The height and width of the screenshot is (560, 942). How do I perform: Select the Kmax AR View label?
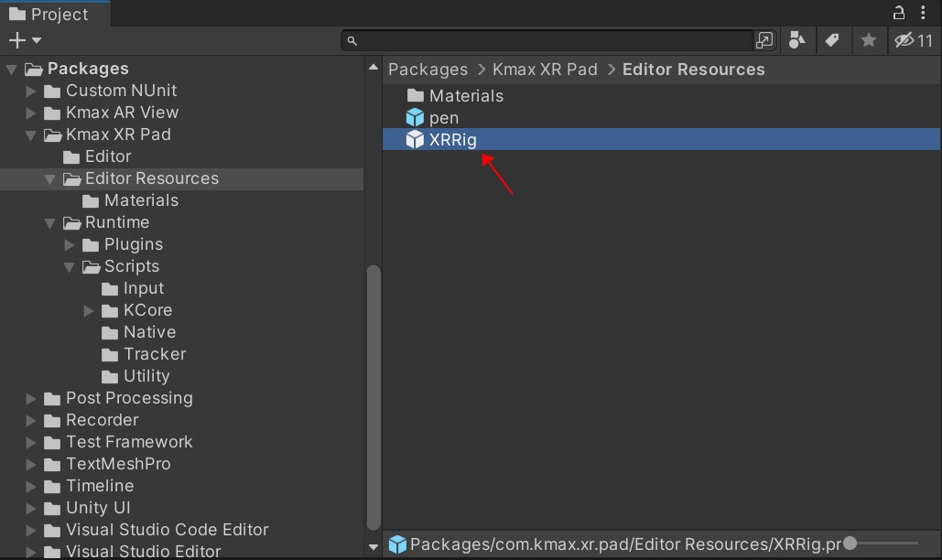coord(122,113)
